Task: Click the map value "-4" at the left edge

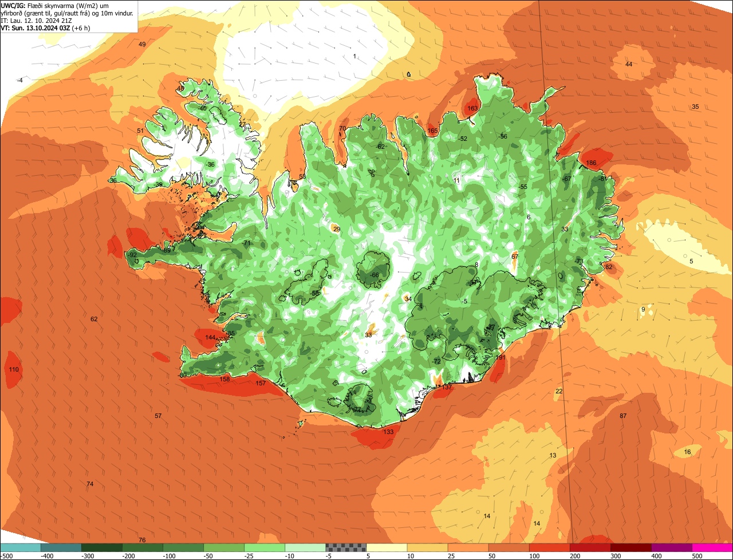Action: [x=20, y=81]
